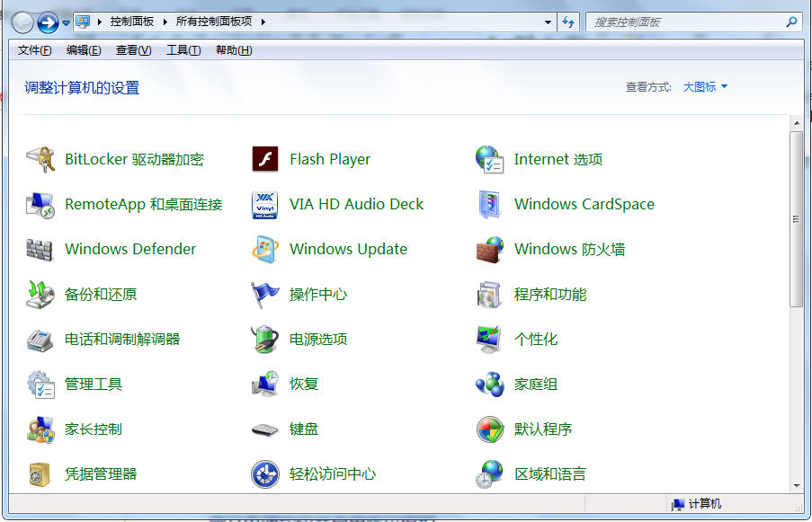Click the 恢复 icon
Screen dimensions: 812x522
click(x=265, y=385)
